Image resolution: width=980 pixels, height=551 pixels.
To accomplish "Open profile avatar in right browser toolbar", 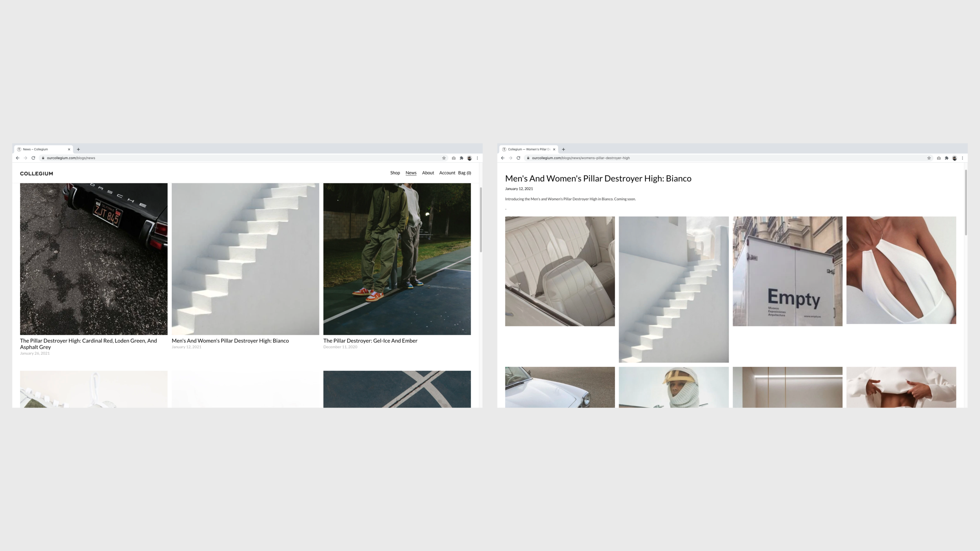I will 955,158.
